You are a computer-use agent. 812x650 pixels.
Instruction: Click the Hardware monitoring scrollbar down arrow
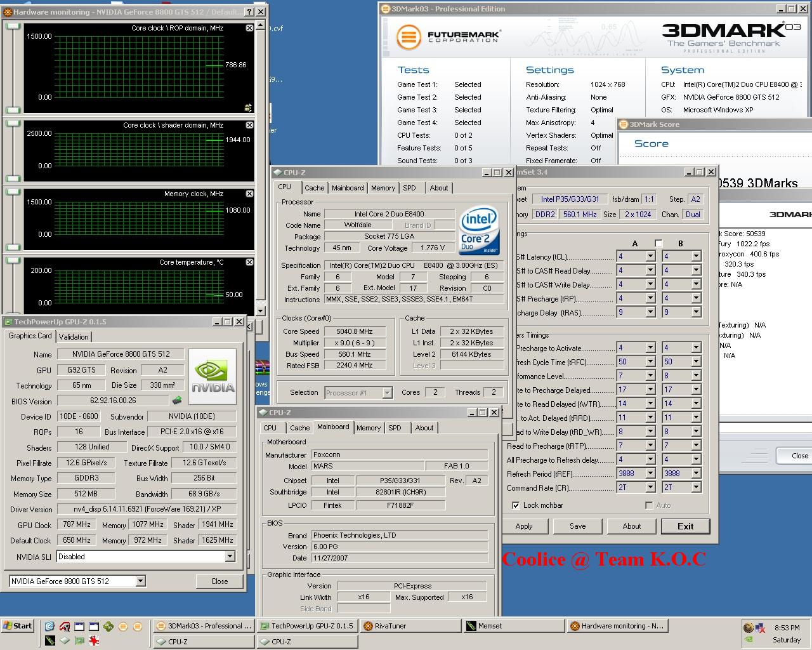click(261, 311)
